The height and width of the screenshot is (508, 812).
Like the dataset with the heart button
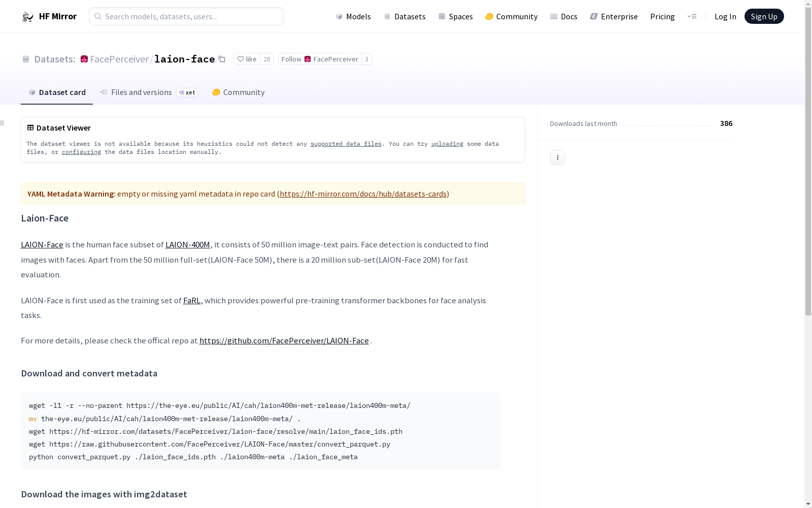click(247, 59)
